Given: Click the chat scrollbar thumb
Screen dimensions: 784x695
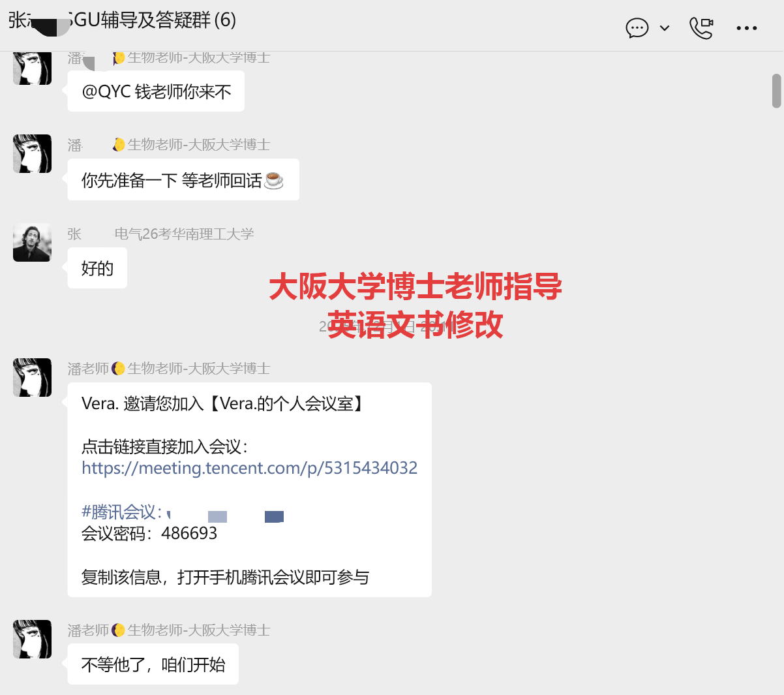Looking at the screenshot, I should pyautogui.click(x=776, y=91).
